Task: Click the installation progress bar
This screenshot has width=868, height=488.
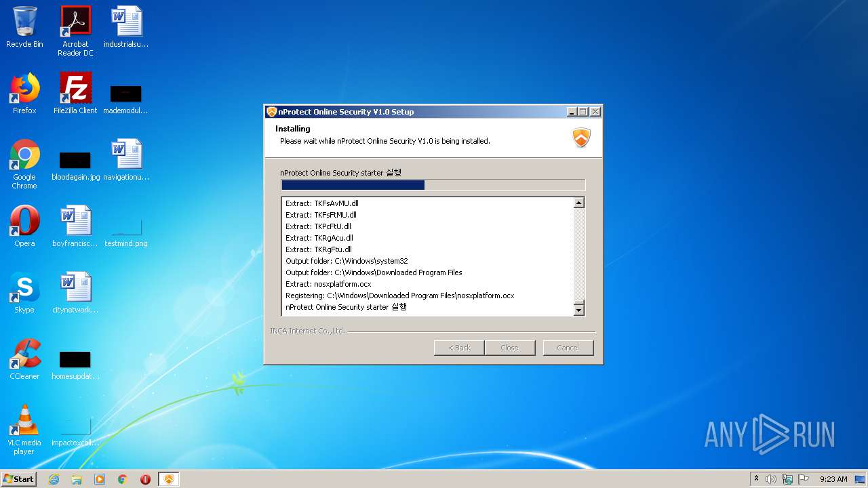Action: (433, 185)
